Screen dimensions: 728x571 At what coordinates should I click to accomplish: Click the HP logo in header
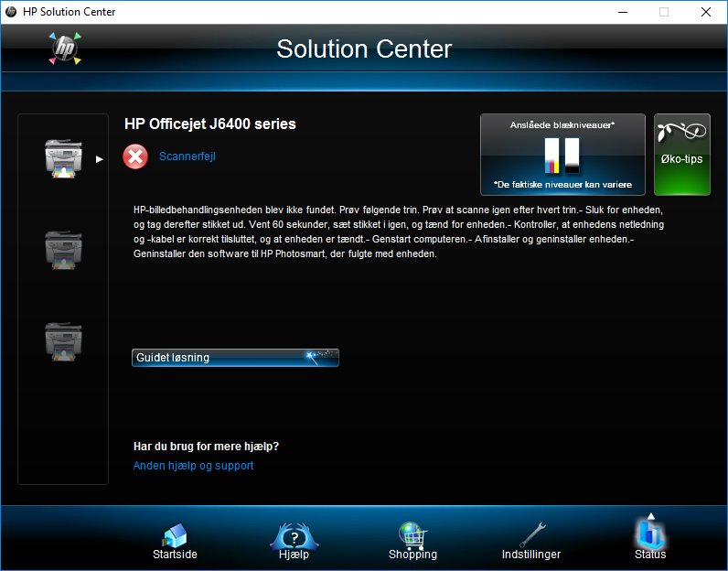pyautogui.click(x=65, y=48)
